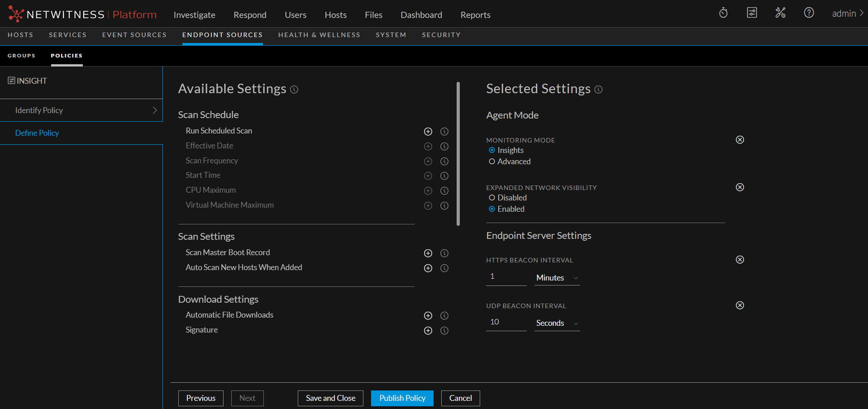
Task: Click the Publish Policy button
Action: click(x=402, y=398)
